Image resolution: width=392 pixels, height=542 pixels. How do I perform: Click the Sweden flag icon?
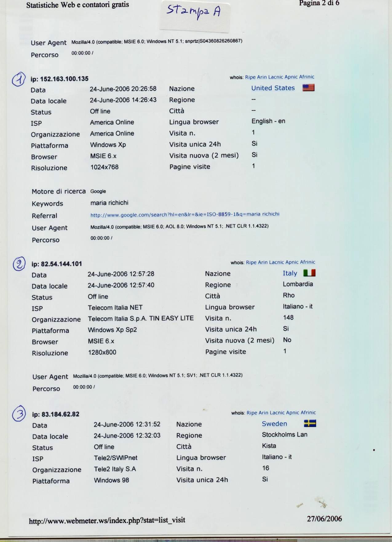(310, 424)
